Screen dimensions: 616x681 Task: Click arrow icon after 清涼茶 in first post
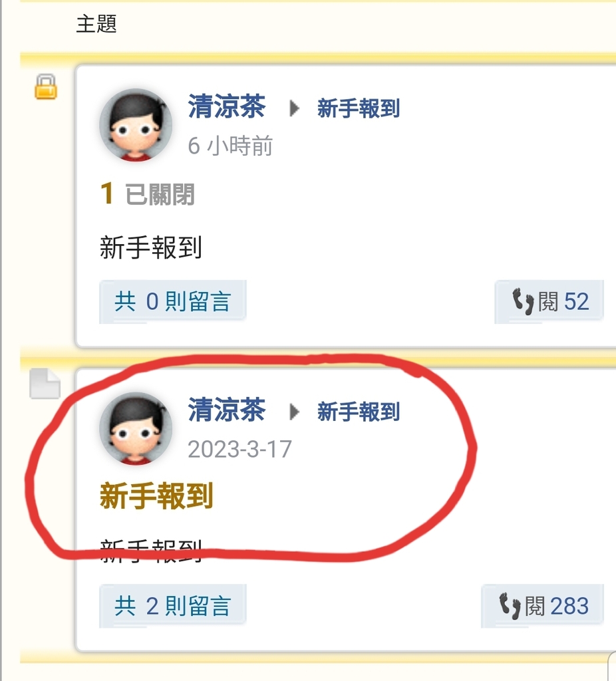click(x=294, y=108)
